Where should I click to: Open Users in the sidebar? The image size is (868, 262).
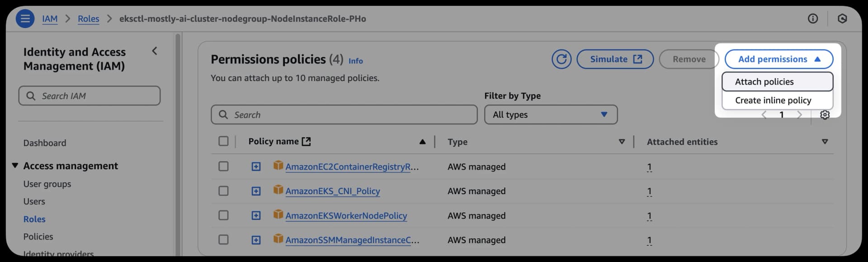(x=34, y=201)
